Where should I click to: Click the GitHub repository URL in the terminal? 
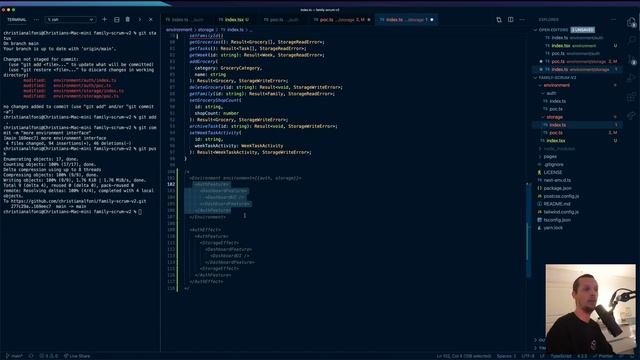point(79,201)
